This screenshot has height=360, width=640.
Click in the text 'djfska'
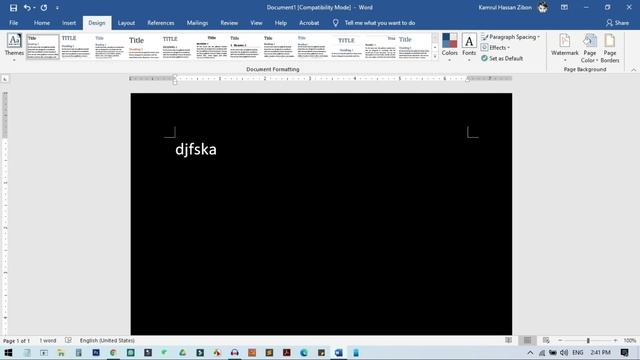click(x=196, y=149)
